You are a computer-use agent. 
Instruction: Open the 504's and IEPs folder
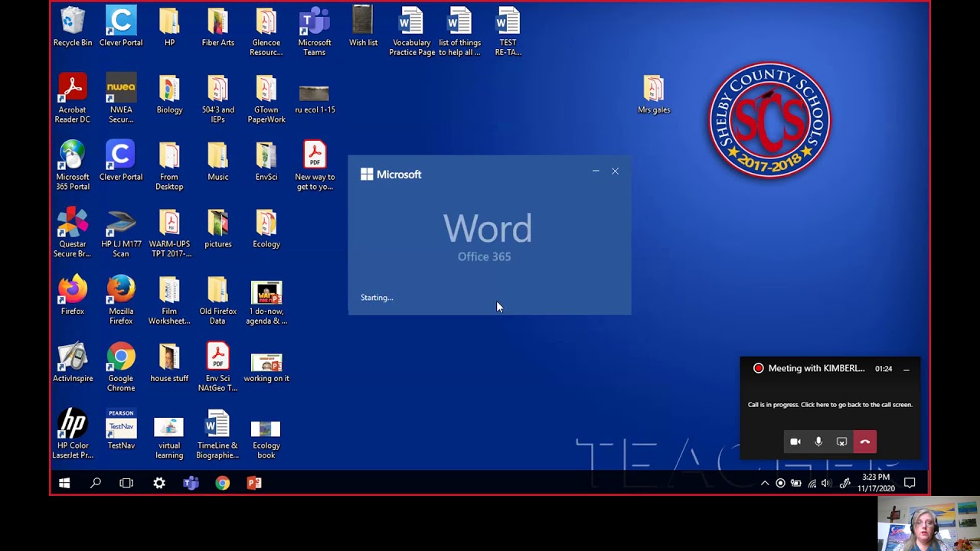(x=218, y=99)
